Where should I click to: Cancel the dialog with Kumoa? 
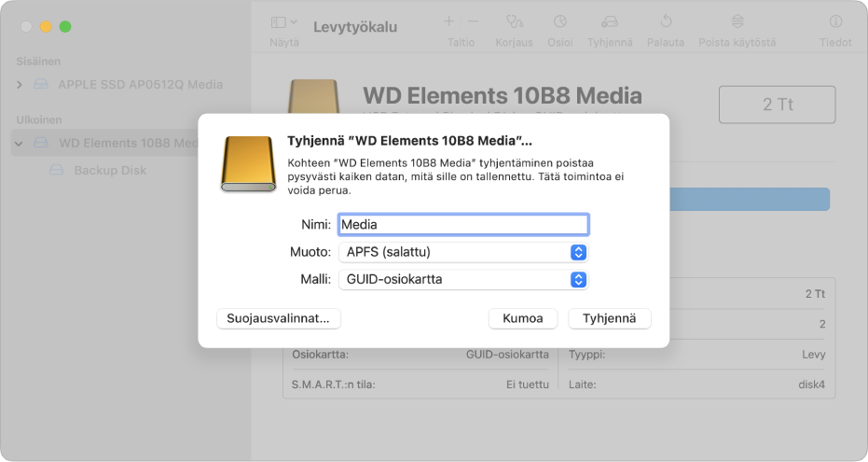coord(522,318)
